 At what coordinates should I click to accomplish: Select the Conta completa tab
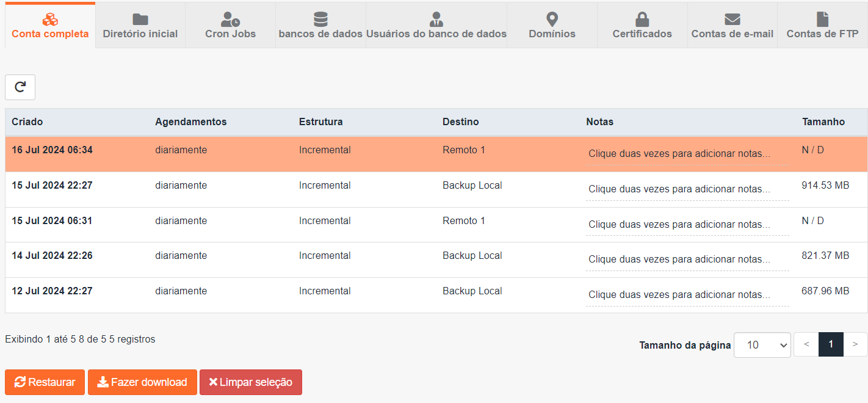pyautogui.click(x=50, y=26)
